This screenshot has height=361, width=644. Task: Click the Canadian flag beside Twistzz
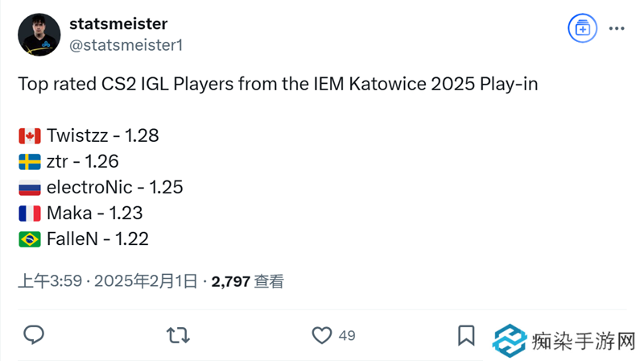(30, 135)
